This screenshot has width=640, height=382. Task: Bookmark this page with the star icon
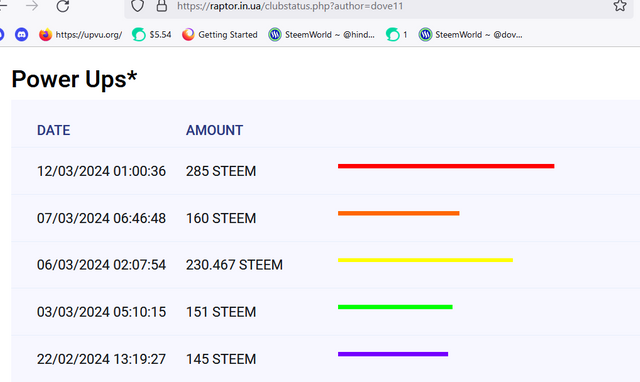click(620, 5)
